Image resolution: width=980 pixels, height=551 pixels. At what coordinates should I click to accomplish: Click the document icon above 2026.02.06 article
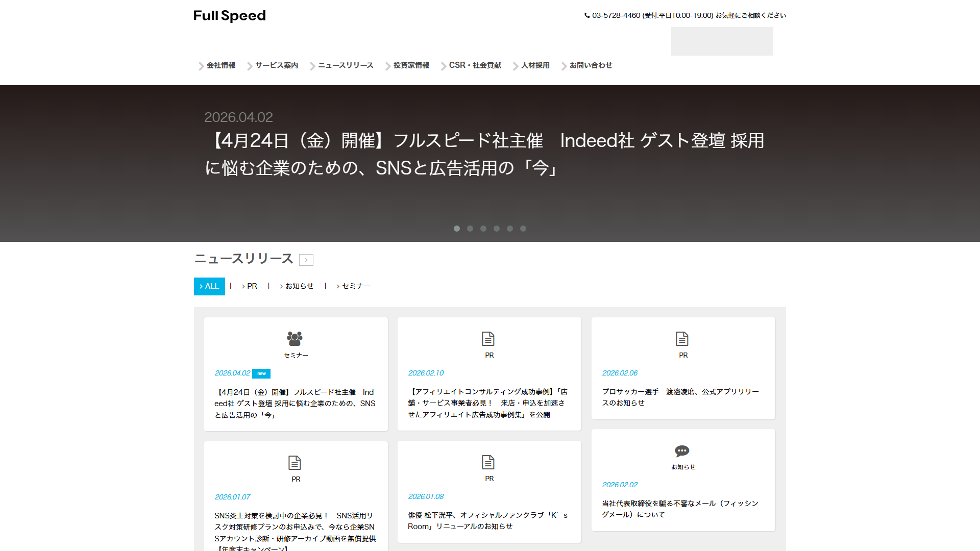click(x=682, y=339)
